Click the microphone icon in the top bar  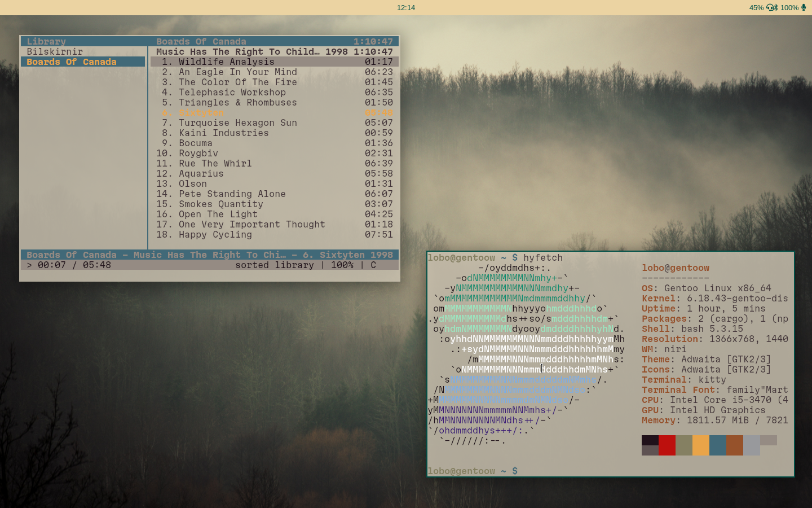804,7
